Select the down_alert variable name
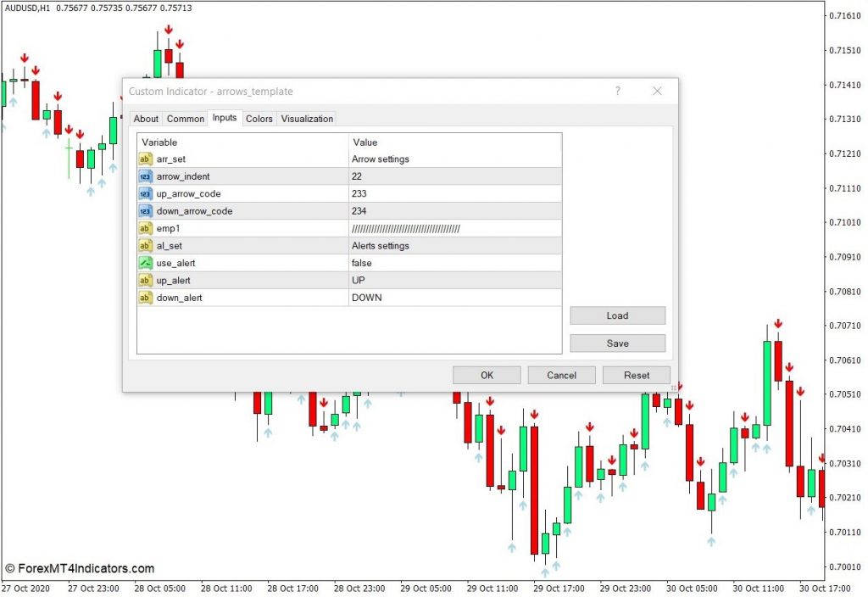 [180, 298]
